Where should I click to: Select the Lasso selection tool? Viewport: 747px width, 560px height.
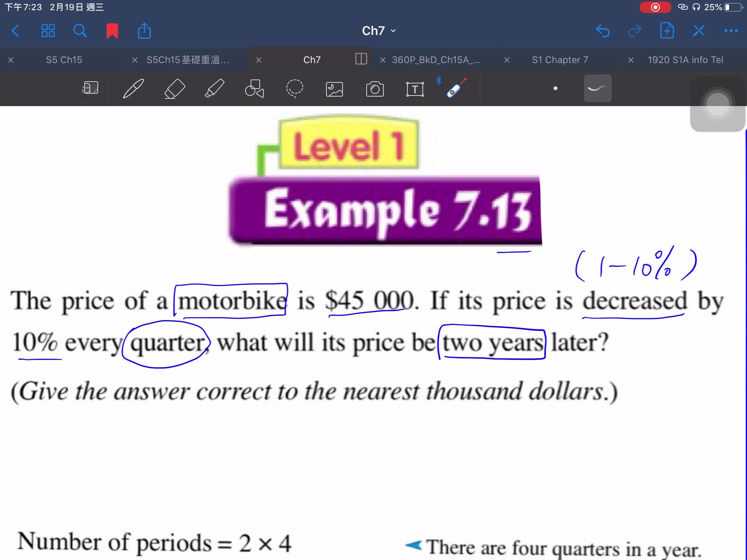[x=295, y=89]
